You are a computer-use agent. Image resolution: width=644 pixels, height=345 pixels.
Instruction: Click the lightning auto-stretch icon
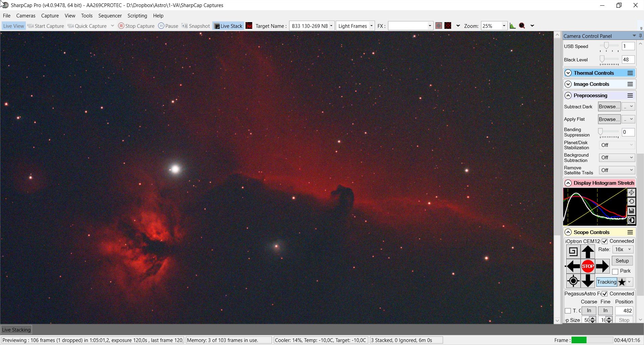click(631, 192)
